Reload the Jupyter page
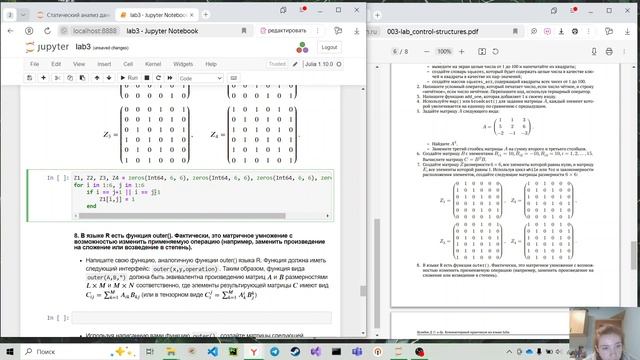Screen dimensions: 640x360 47,31
